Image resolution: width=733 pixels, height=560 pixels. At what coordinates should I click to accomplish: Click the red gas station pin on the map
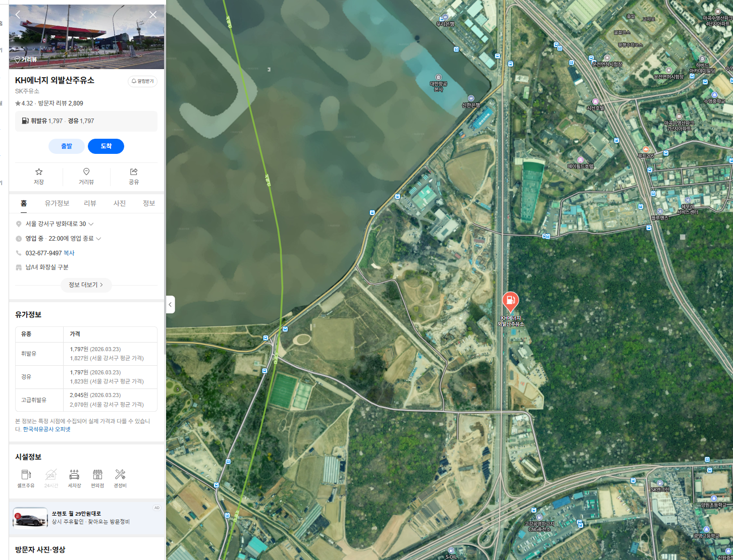[510, 301]
